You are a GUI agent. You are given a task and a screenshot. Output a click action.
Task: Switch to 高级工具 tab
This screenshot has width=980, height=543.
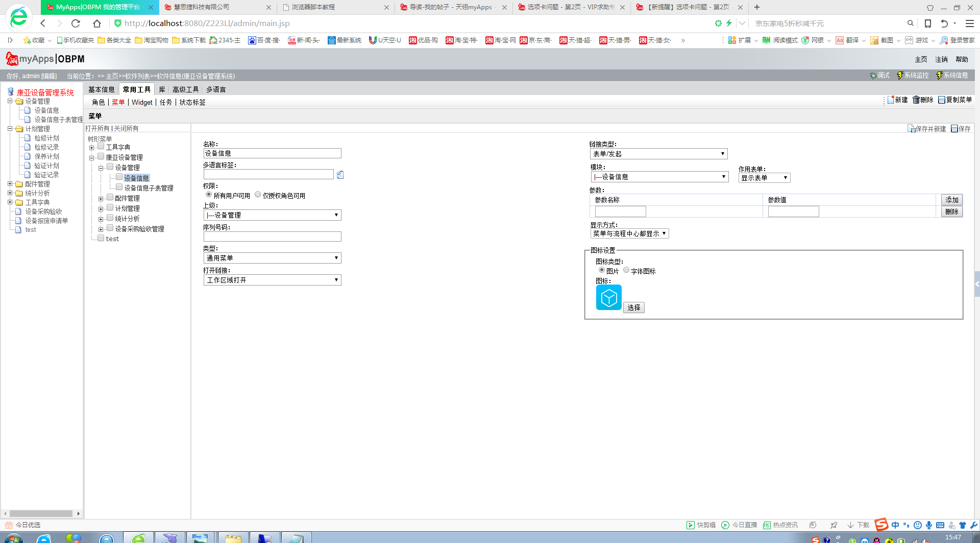tap(186, 89)
